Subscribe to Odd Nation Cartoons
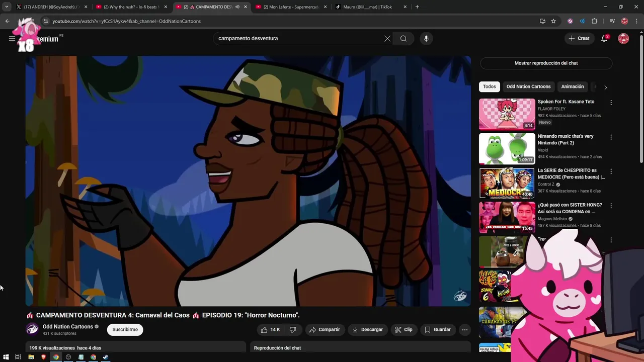644x362 pixels. click(125, 330)
